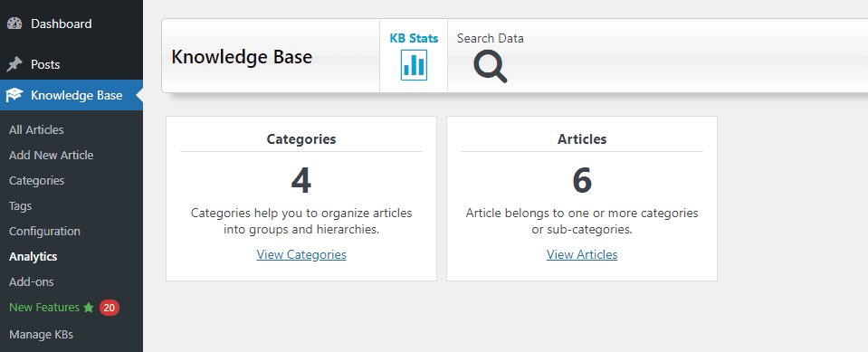This screenshot has height=352, width=868.
Task: Open Add New Article submenu
Action: 52,156
